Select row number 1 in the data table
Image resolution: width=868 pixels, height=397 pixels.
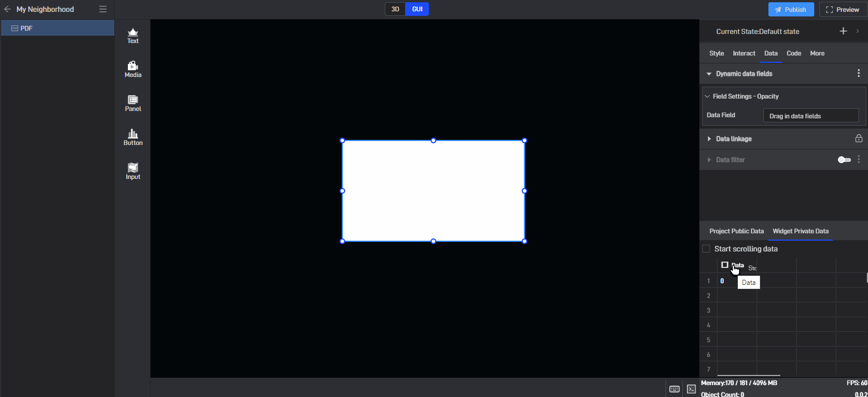[x=708, y=281]
